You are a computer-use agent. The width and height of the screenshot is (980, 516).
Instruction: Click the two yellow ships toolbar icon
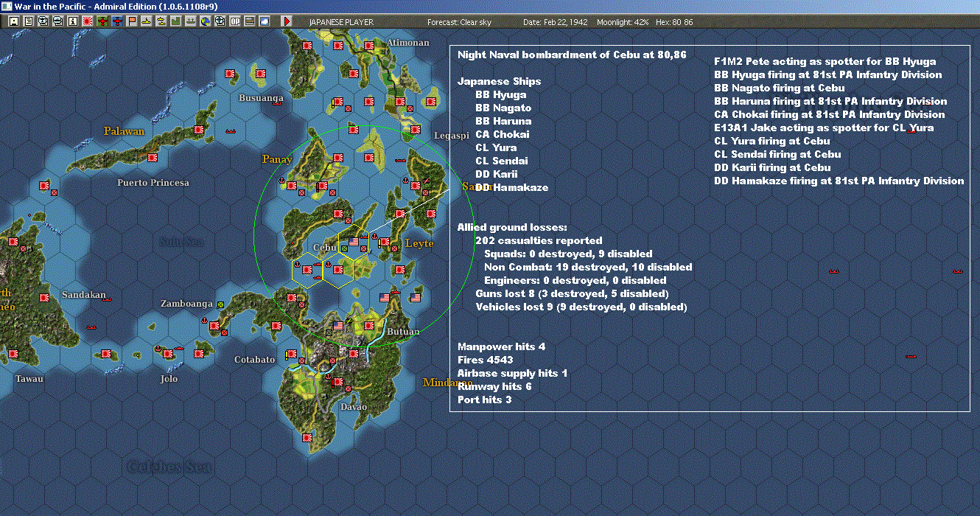pyautogui.click(x=161, y=21)
